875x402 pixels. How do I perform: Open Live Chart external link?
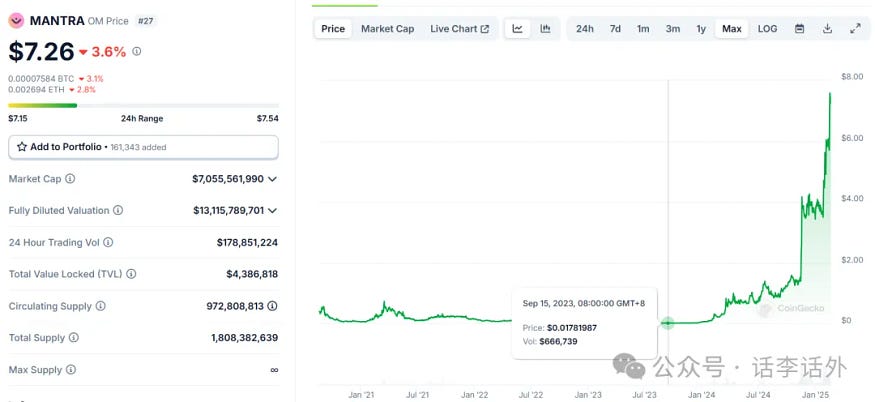[x=460, y=29]
